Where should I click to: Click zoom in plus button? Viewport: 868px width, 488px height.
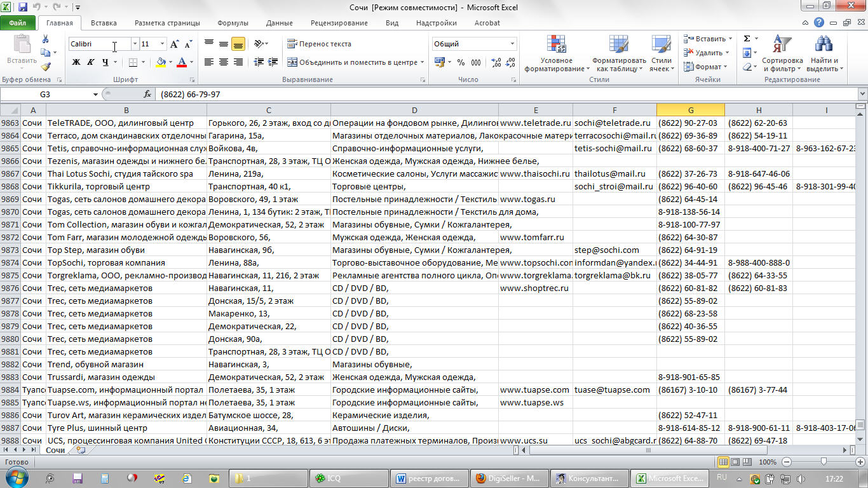(x=861, y=462)
